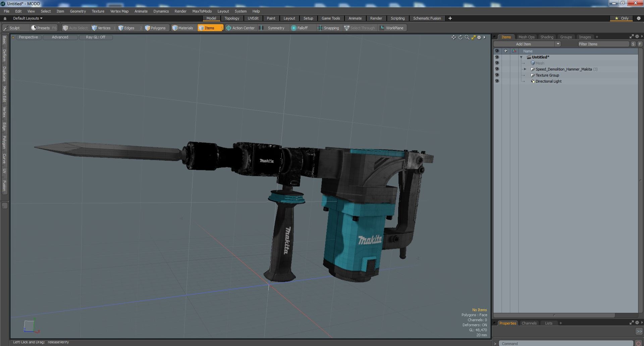Switch to Polygons selection mode
Screen dimensions: 644x346
click(155, 28)
